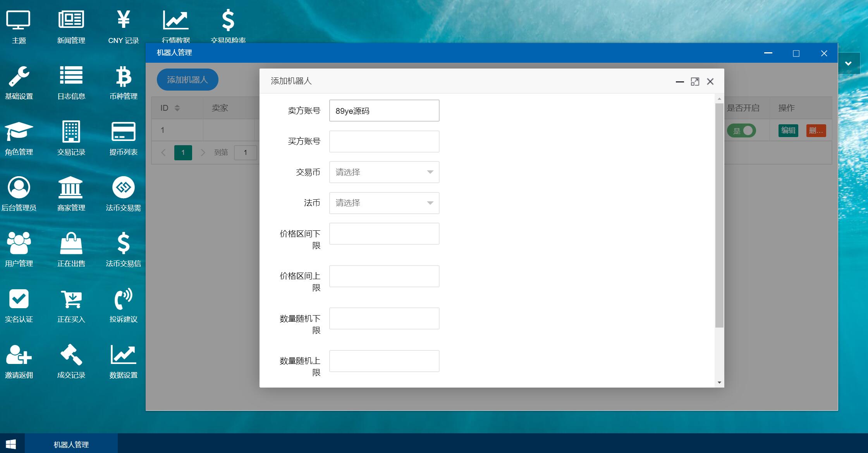Click the next page arrow in pagination
This screenshot has width=868, height=453.
tap(203, 153)
